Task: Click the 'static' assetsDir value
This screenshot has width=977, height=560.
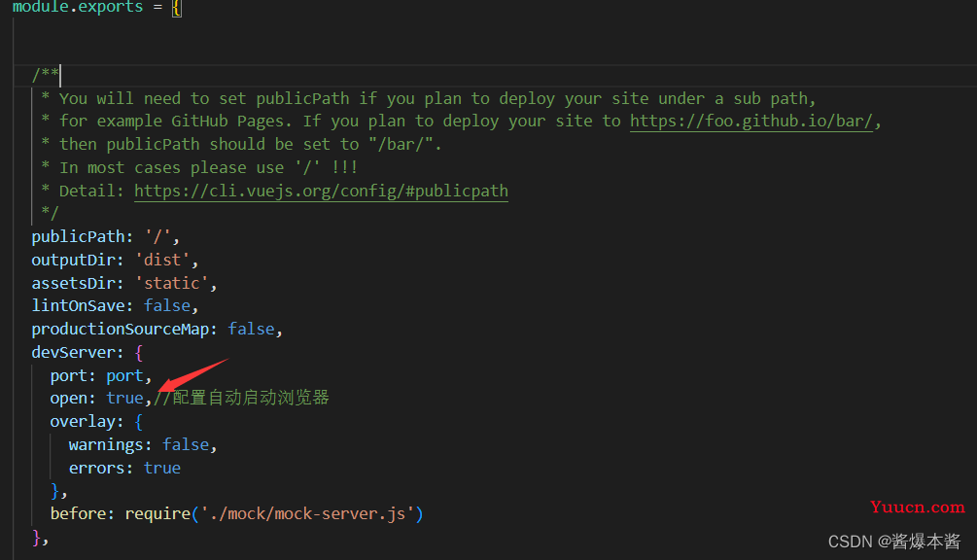Action: click(x=171, y=283)
